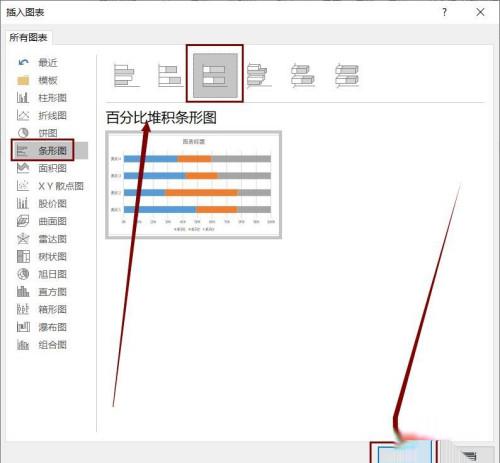Confirm with the highlighted OK button
This screenshot has width=500, height=463.
[x=404, y=453]
